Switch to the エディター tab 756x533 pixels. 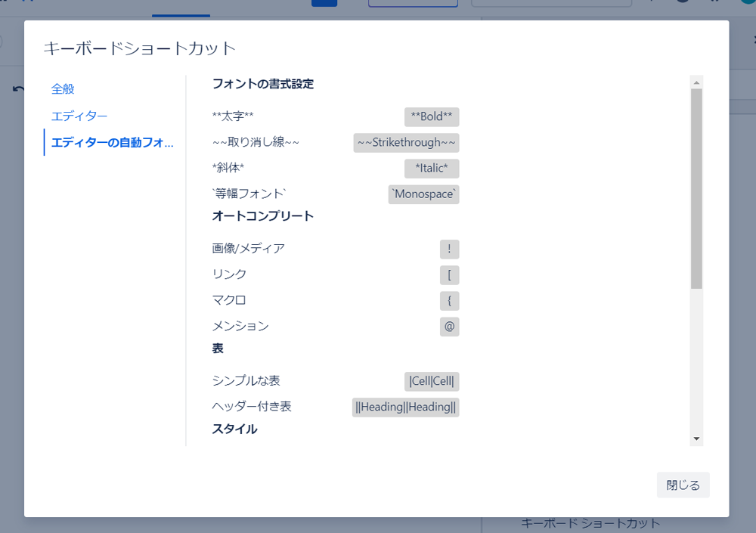click(x=79, y=116)
